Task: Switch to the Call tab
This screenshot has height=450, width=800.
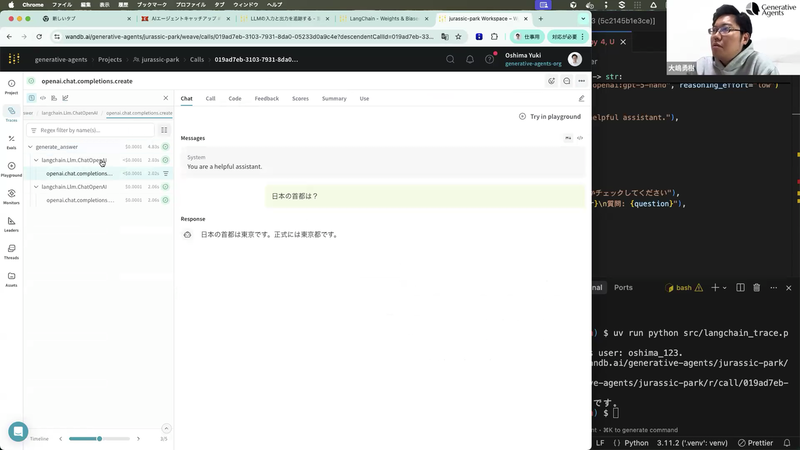Action: point(210,98)
